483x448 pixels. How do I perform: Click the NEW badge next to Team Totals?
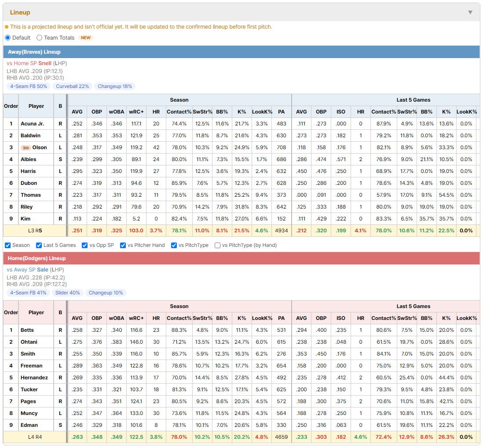point(86,37)
